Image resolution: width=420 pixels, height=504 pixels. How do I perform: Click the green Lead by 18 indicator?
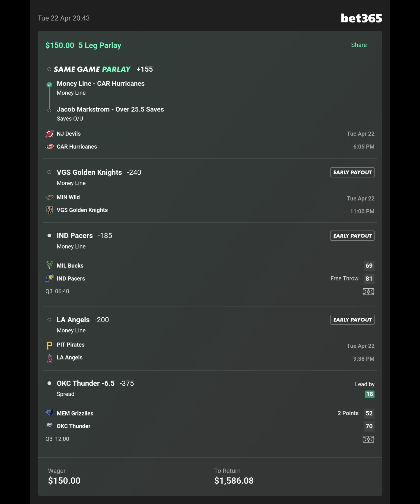coord(369,394)
